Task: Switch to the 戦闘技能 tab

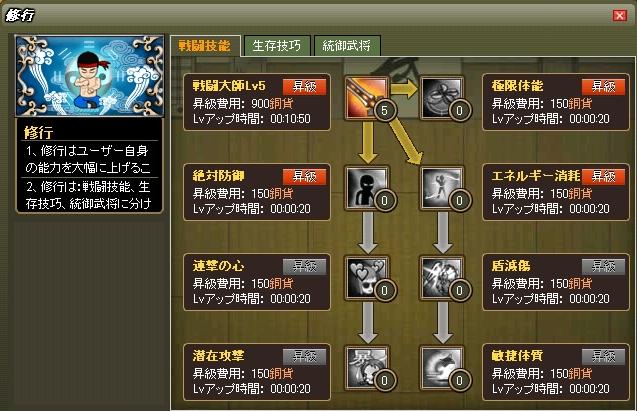Action: point(205,46)
